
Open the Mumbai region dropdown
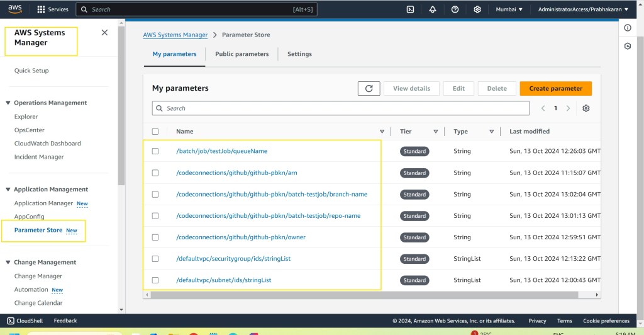(x=509, y=9)
